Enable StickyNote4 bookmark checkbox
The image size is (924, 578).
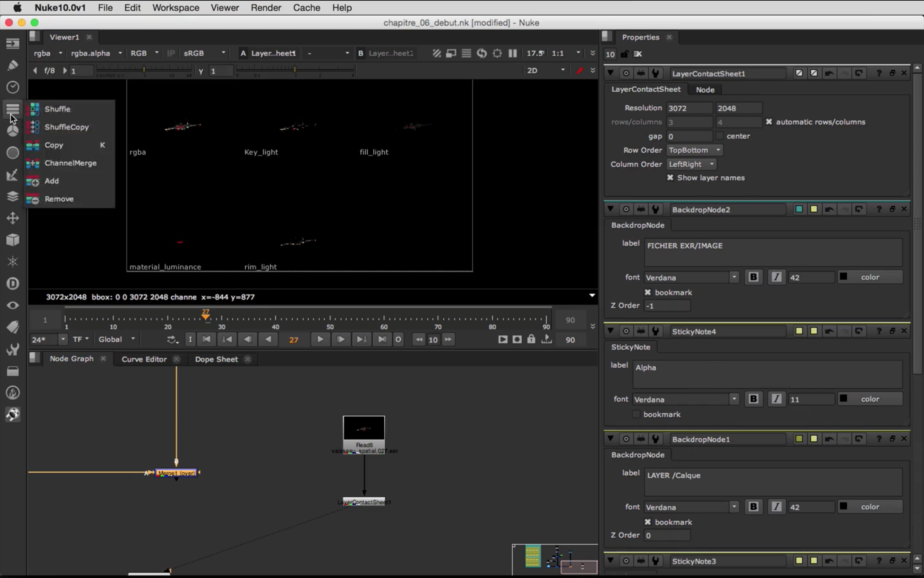(636, 414)
